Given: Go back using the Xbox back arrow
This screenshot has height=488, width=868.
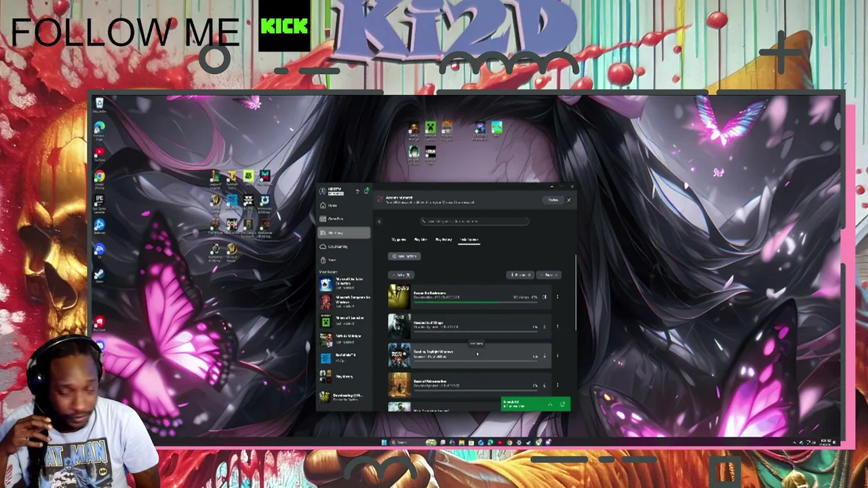Looking at the screenshot, I should point(379,221).
